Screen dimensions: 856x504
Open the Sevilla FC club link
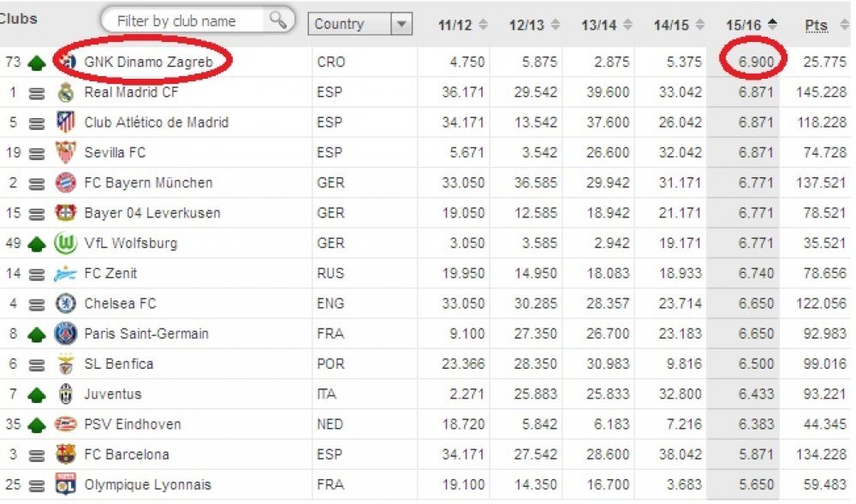(x=115, y=152)
